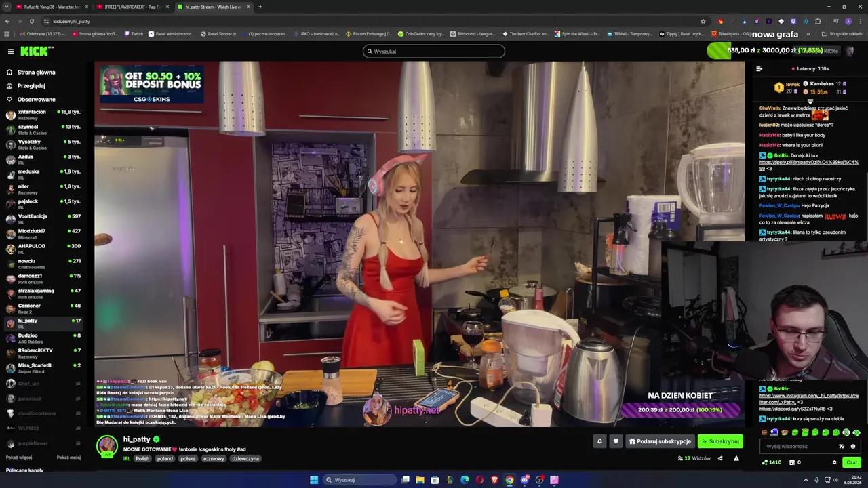Switch to LAWBREAKER rap browser tab

point(132,7)
